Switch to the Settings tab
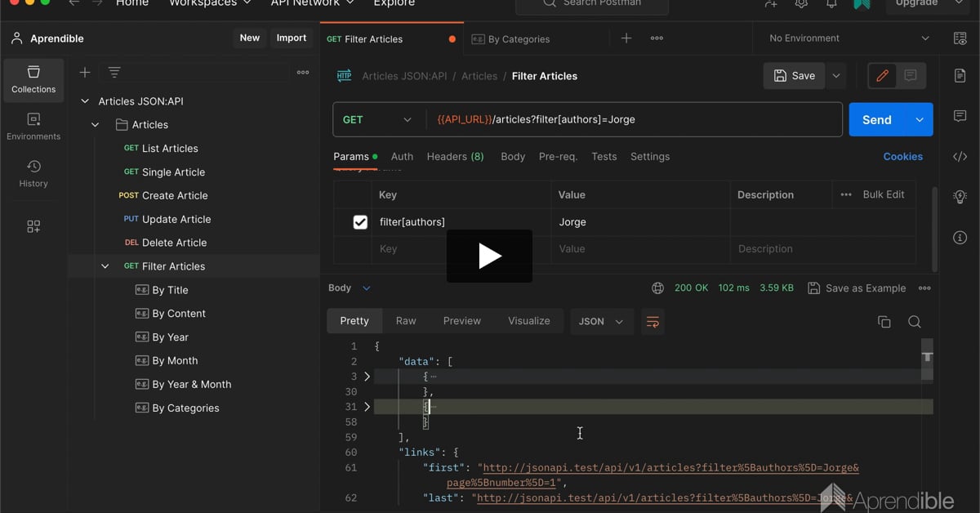This screenshot has height=513, width=980. 650,157
